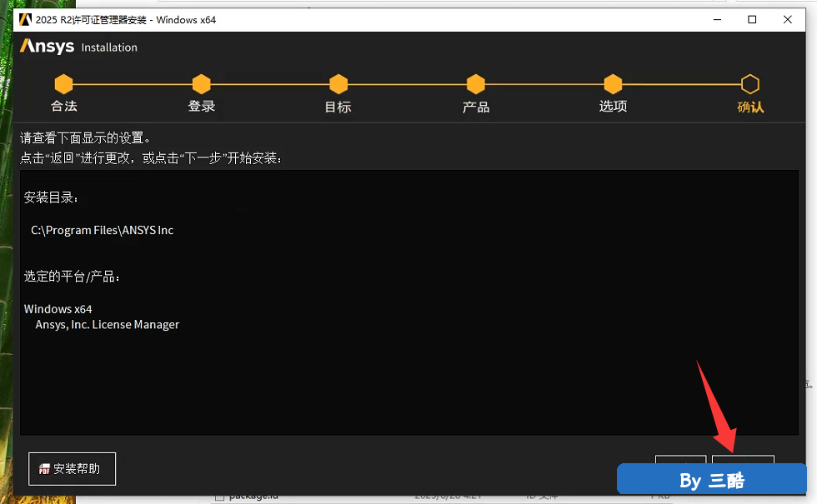Close the Ansys installer window
Screen dimensions: 817x504
pos(787,20)
